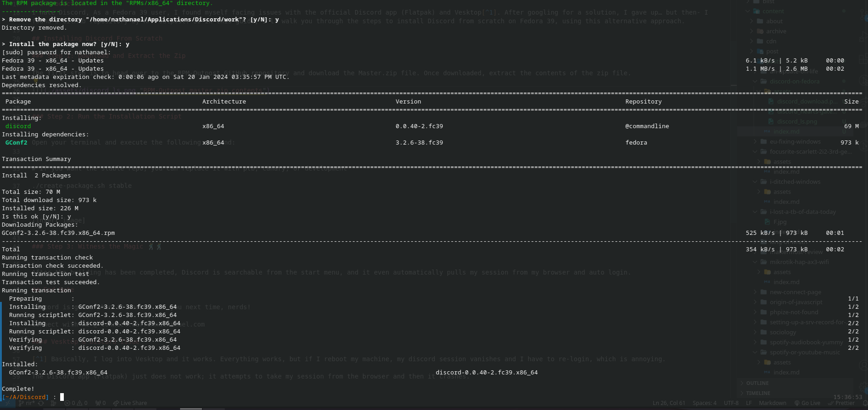Open the notifications bell in status bar
This screenshot has height=410, width=868.
[864, 403]
